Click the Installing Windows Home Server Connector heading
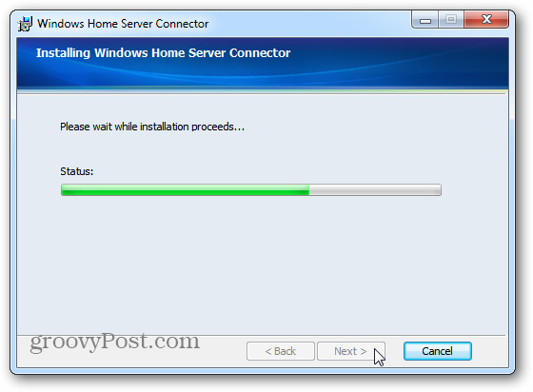This screenshot has width=533, height=392. tap(163, 53)
